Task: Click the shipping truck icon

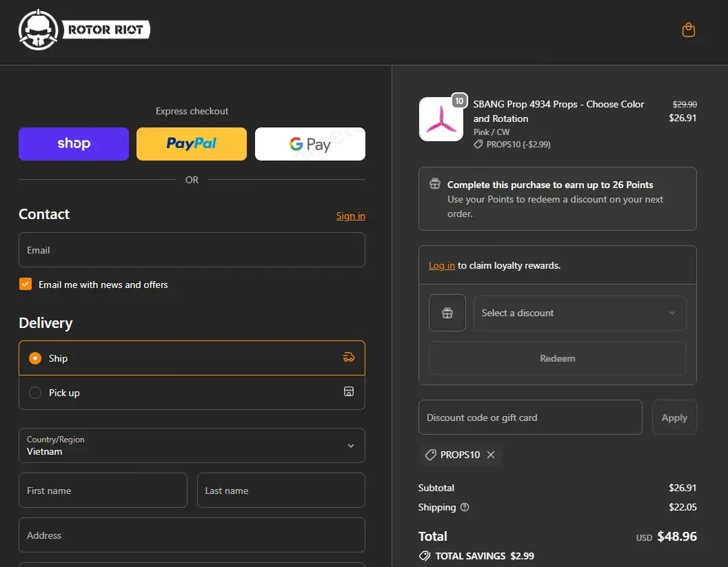Action: pos(349,358)
